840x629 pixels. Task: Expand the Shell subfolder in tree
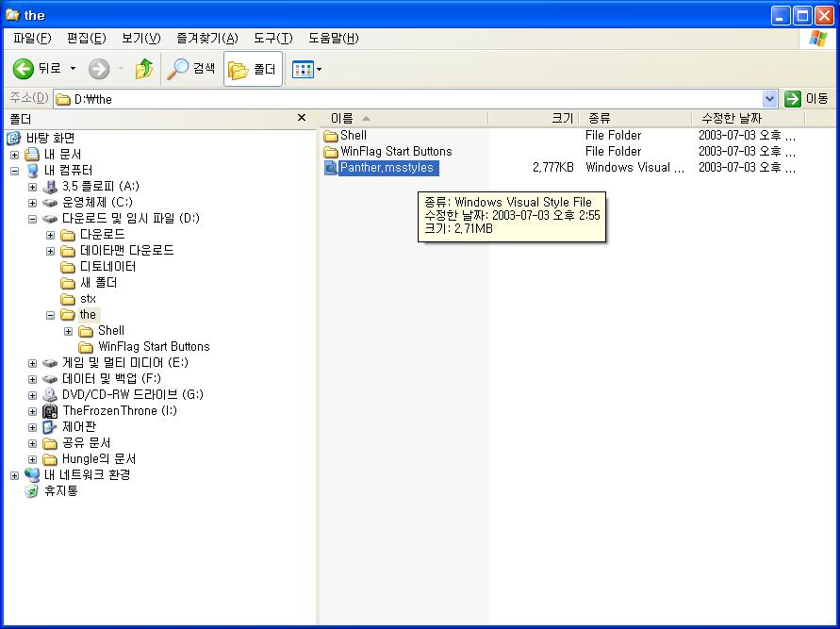[x=69, y=331]
